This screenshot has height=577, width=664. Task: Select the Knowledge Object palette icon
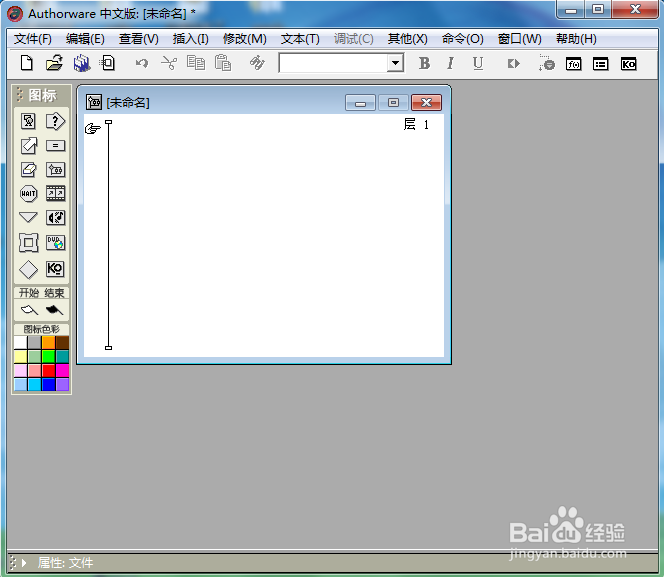[55, 269]
